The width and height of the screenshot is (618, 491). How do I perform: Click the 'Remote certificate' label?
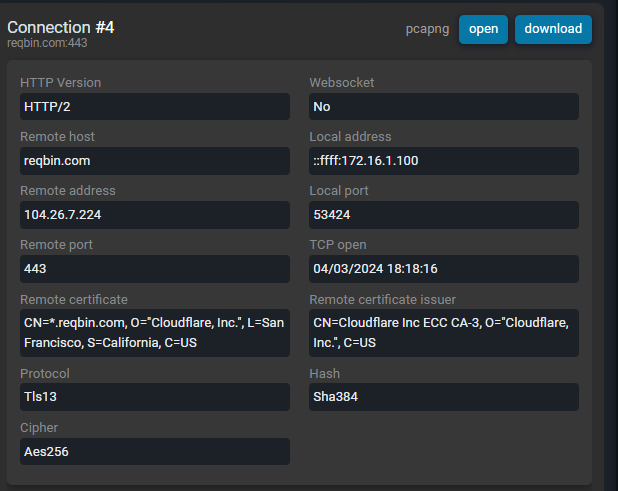pos(74,300)
